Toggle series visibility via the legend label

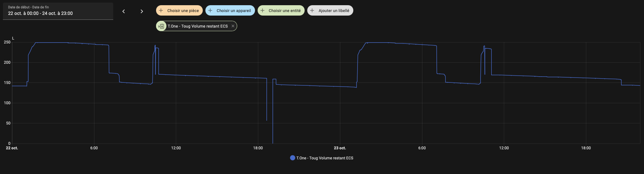[325, 158]
